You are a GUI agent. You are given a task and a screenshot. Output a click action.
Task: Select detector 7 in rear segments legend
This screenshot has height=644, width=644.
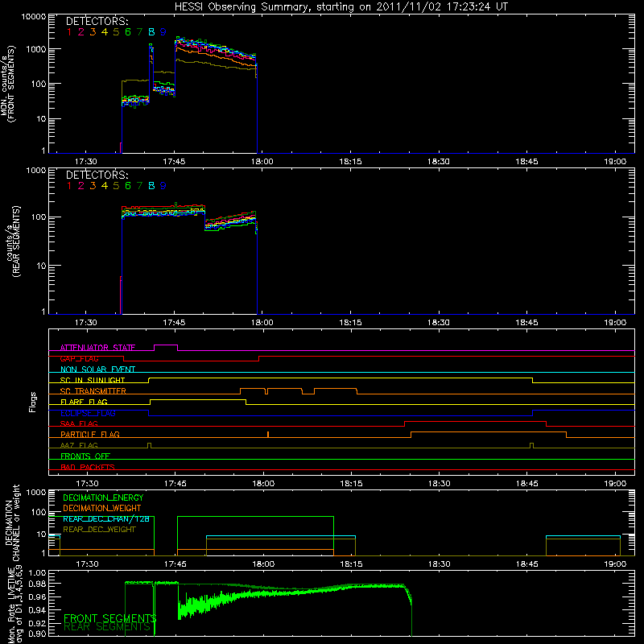click(x=139, y=186)
